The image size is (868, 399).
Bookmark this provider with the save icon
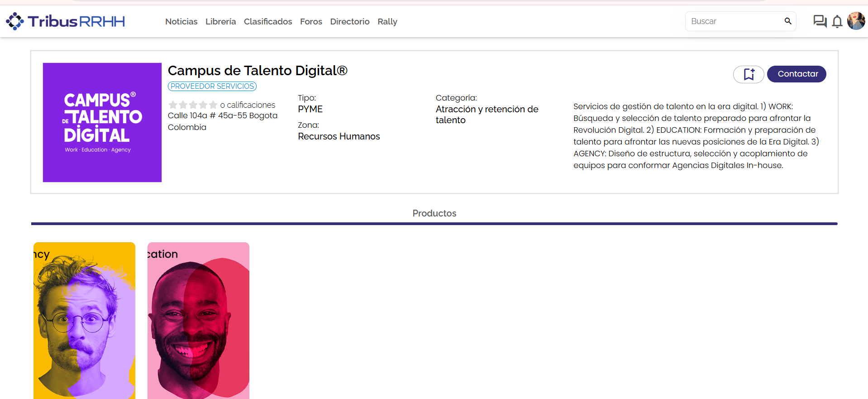tap(749, 74)
